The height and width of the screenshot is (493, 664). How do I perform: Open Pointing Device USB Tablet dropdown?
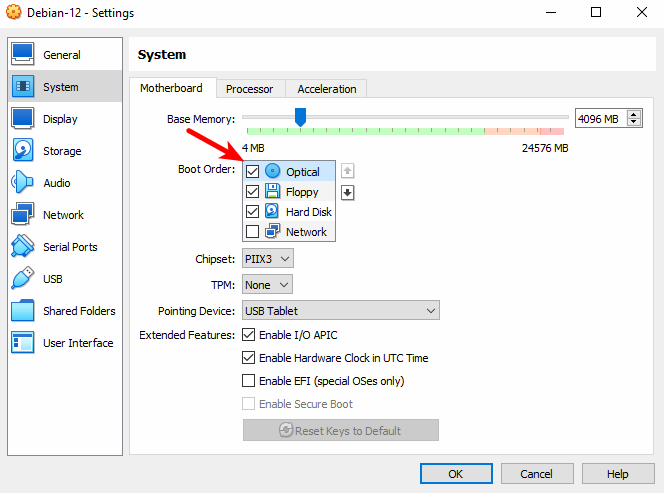click(341, 311)
